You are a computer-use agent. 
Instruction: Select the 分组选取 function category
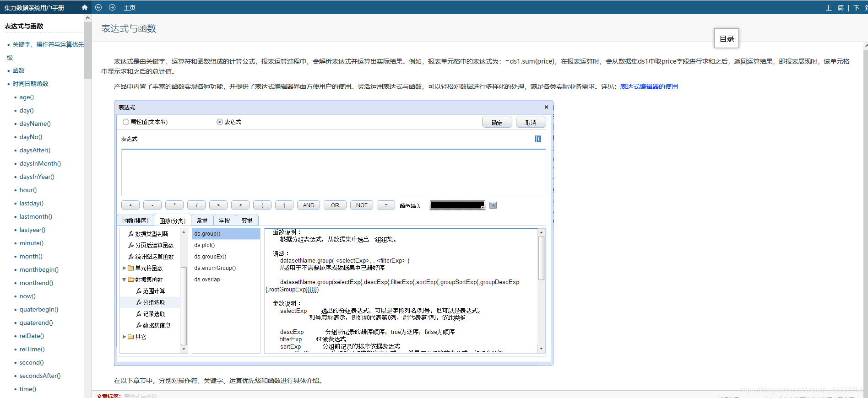(154, 302)
